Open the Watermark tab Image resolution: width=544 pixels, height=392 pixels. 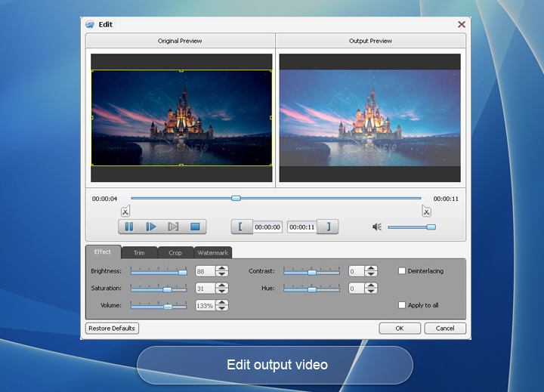(212, 252)
